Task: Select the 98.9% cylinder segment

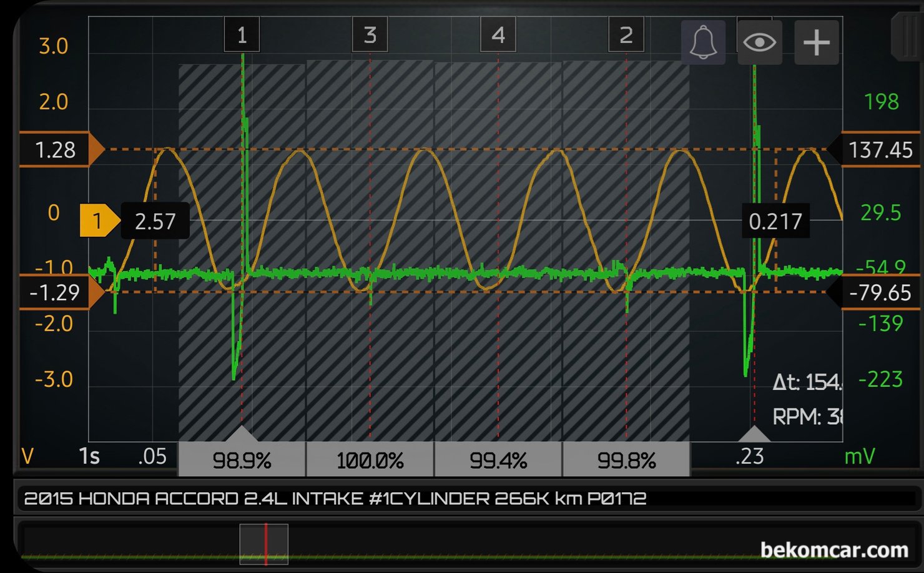Action: pyautogui.click(x=242, y=461)
